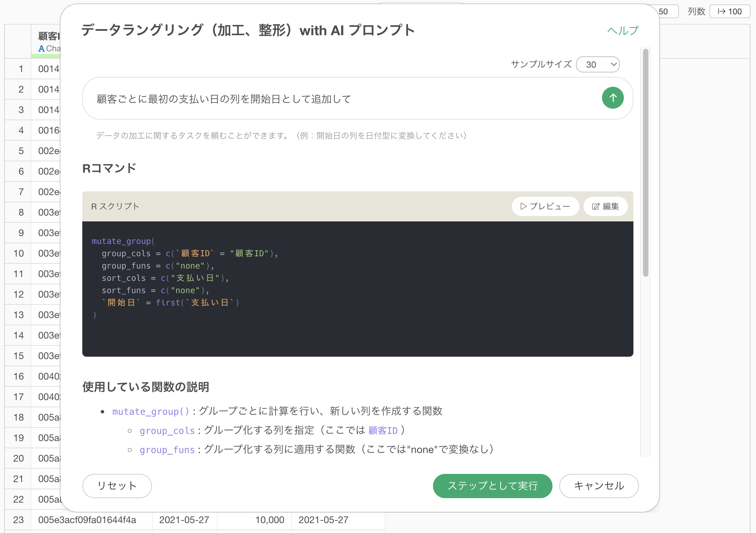The width and height of the screenshot is (756, 533).
Task: Submit the AI prompt with the green arrow button
Action: 613,98
